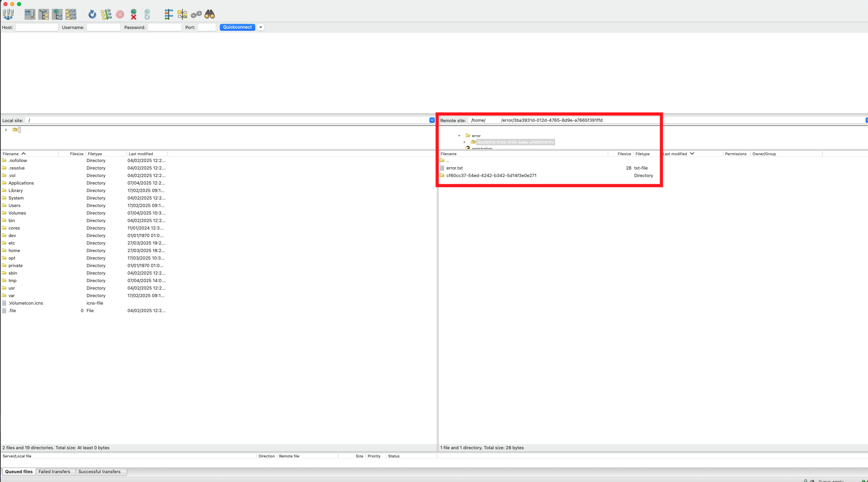Toggle the local directory tree view

(x=44, y=14)
